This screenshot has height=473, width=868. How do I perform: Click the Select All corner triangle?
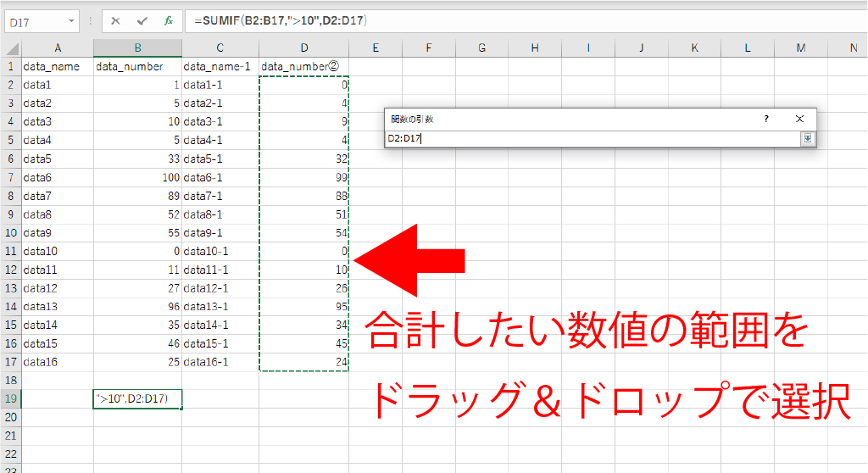pos(10,48)
